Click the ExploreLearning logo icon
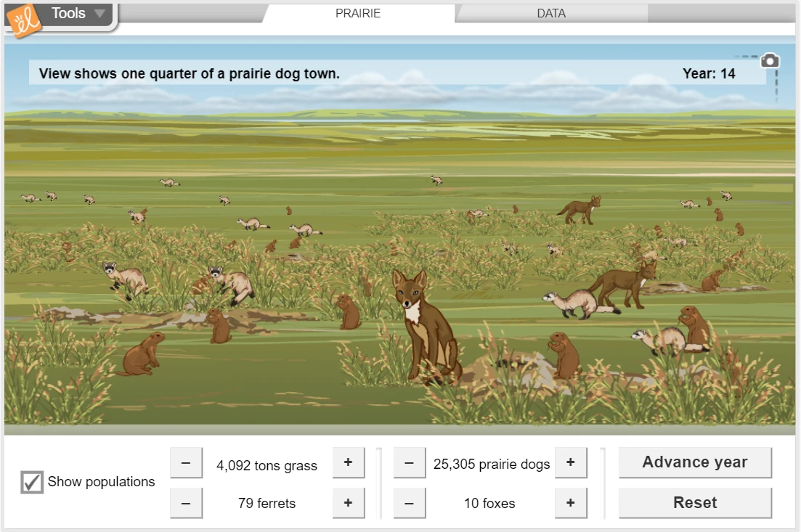 [23, 21]
